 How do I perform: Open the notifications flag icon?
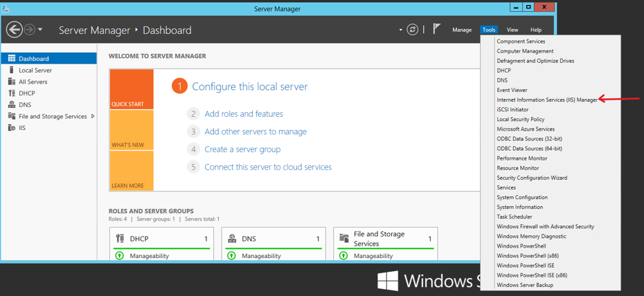point(436,29)
